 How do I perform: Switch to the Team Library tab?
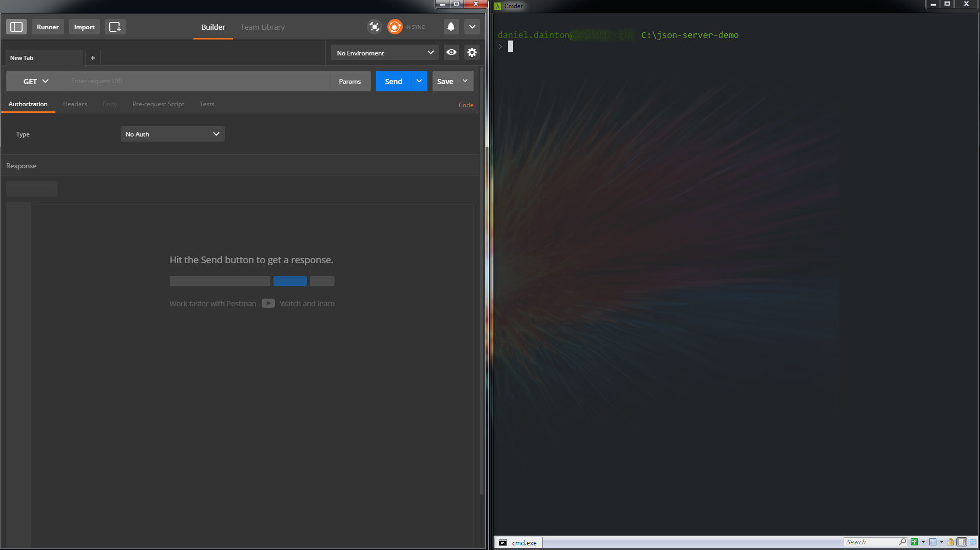click(x=262, y=27)
